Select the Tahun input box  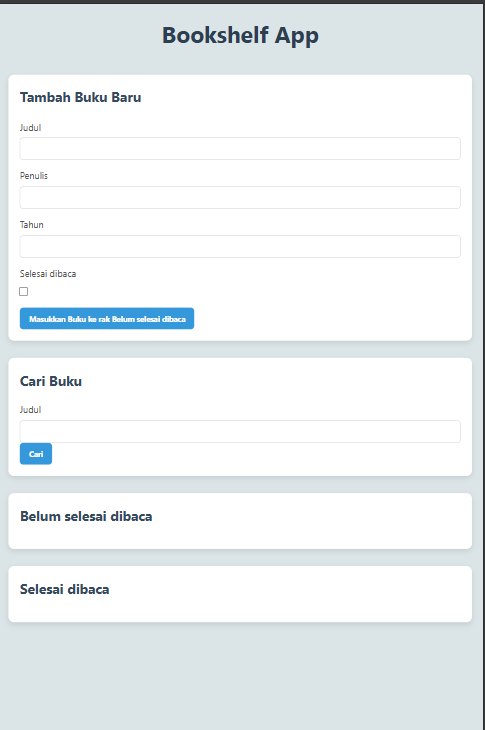pos(240,246)
